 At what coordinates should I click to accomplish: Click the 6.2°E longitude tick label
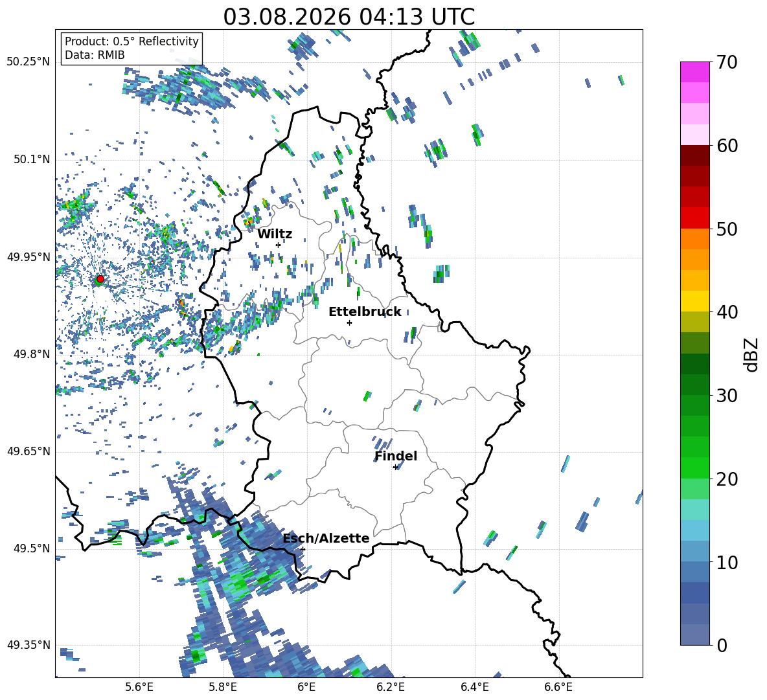[x=391, y=687]
